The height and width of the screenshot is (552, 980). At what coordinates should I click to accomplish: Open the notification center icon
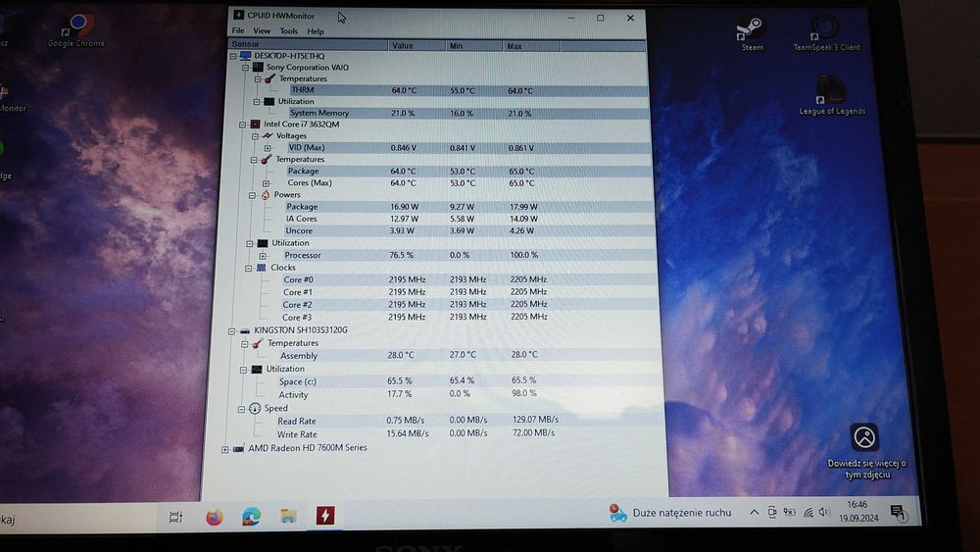click(x=898, y=513)
